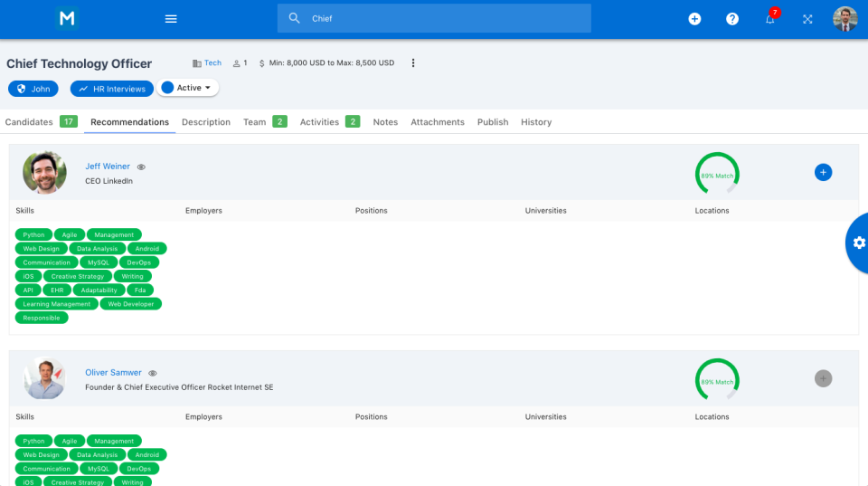This screenshot has width=868, height=486.
Task: Click the HR Interviews button
Action: [x=112, y=89]
